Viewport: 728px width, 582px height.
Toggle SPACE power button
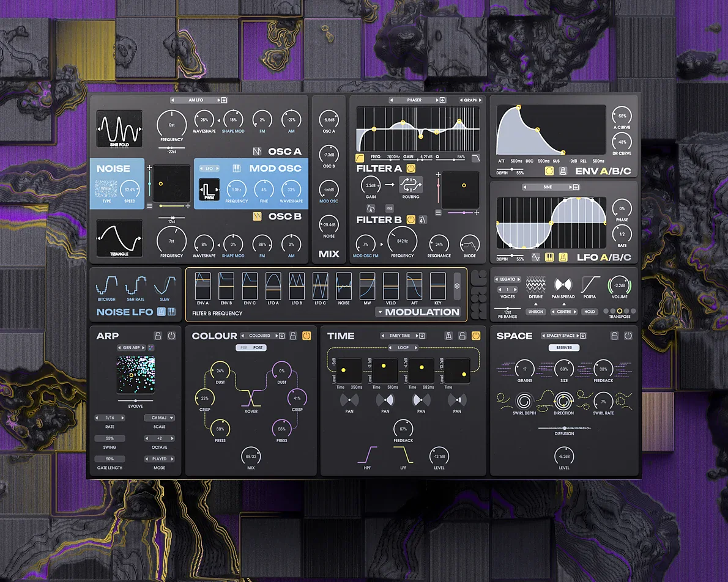coord(628,336)
